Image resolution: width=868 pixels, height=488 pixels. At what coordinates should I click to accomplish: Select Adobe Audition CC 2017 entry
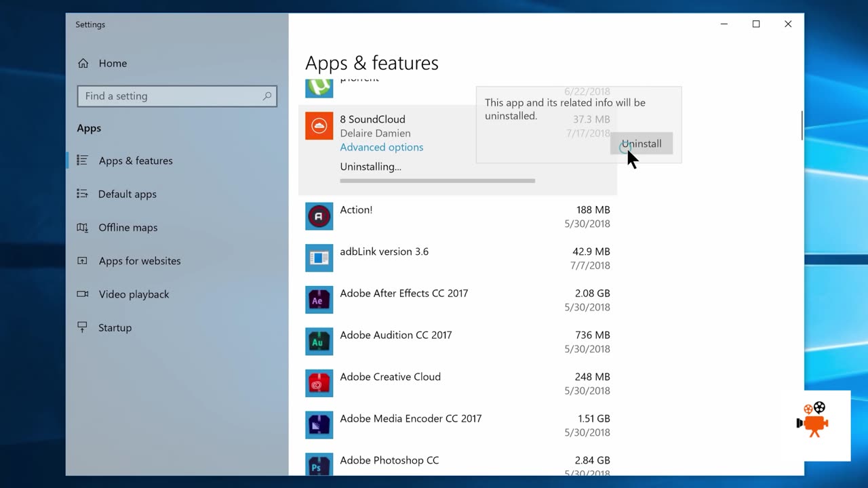click(458, 342)
